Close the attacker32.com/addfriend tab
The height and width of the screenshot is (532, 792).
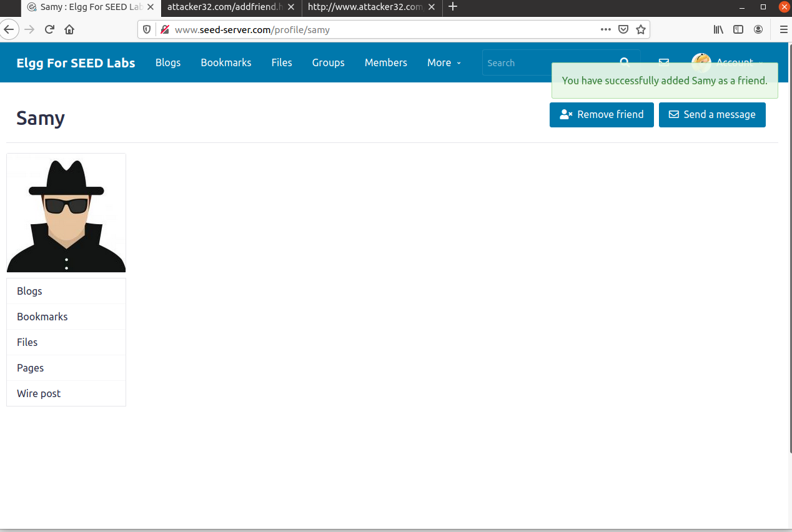pyautogui.click(x=292, y=7)
